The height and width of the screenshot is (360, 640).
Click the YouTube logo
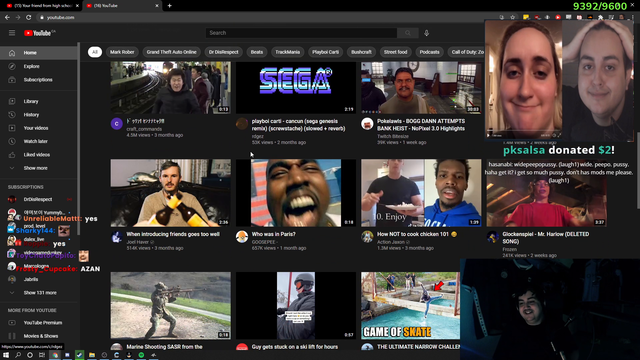(39, 33)
